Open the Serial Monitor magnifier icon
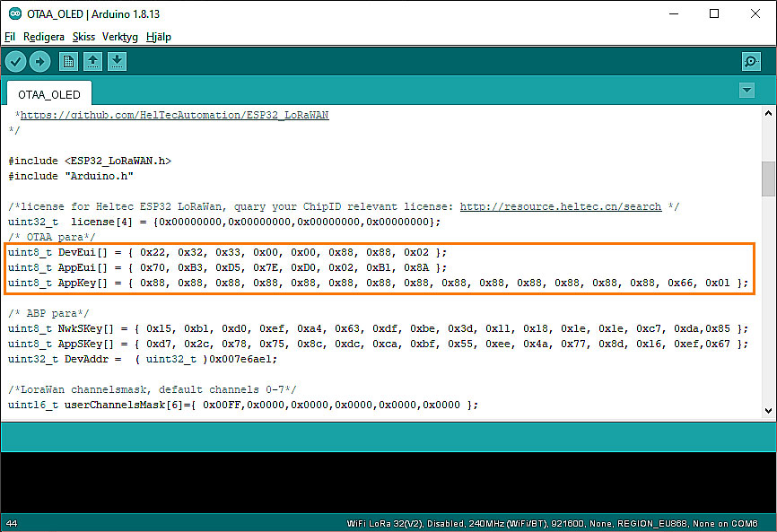 751,62
